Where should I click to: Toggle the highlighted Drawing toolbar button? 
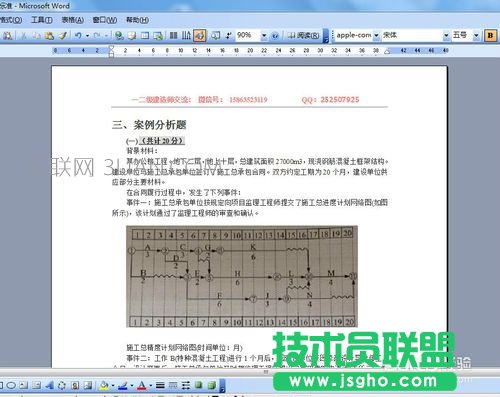200,35
